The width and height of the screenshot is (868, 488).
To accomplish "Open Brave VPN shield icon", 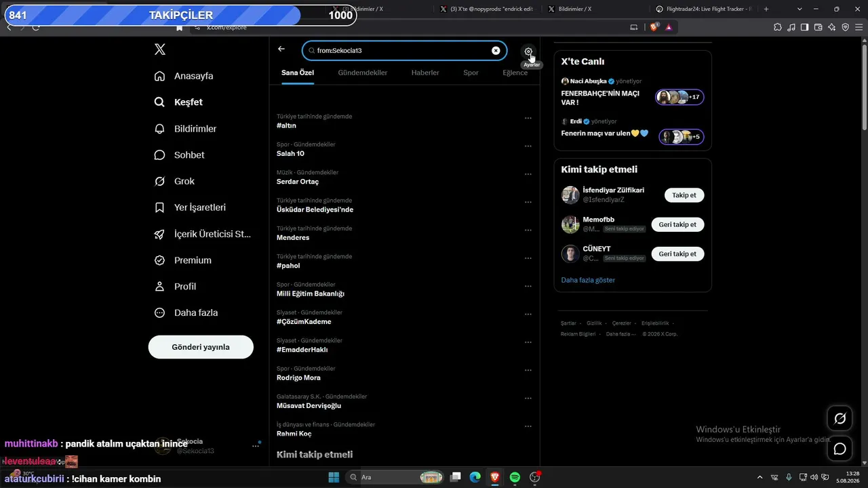I will coord(846,27).
